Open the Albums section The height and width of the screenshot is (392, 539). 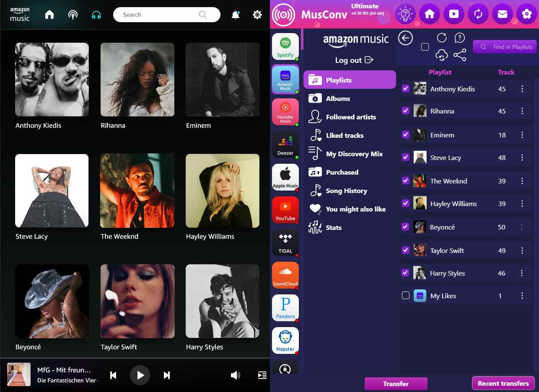(x=350, y=98)
